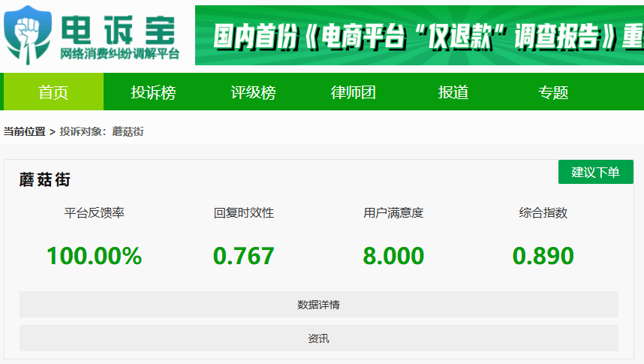Open the 律师团 menu item
This screenshot has width=644, height=364.
[353, 92]
